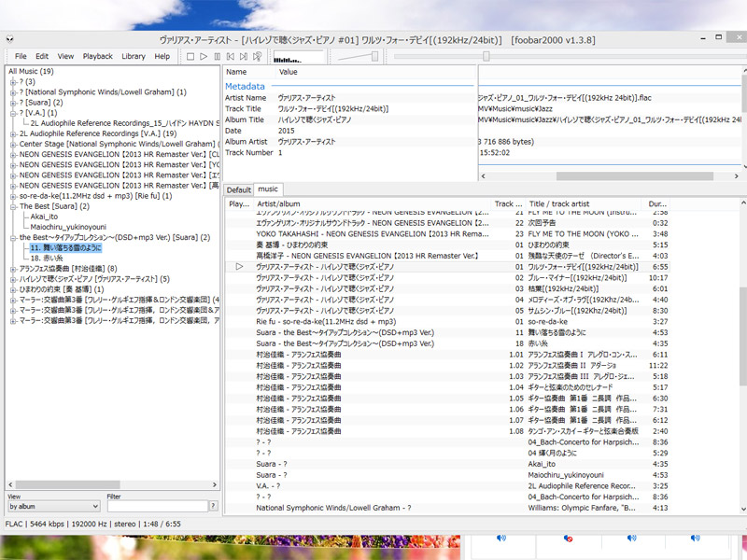Open the Playback menu

pyautogui.click(x=97, y=57)
